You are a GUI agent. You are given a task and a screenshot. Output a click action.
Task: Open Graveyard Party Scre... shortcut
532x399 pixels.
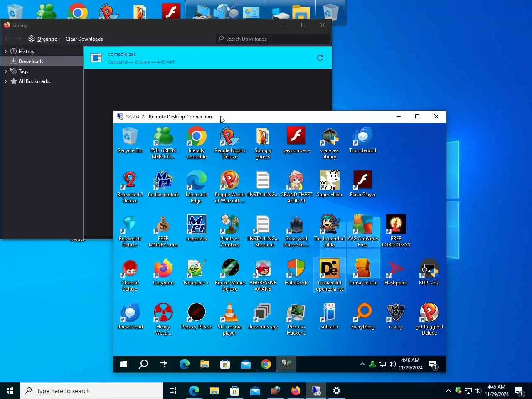click(296, 231)
